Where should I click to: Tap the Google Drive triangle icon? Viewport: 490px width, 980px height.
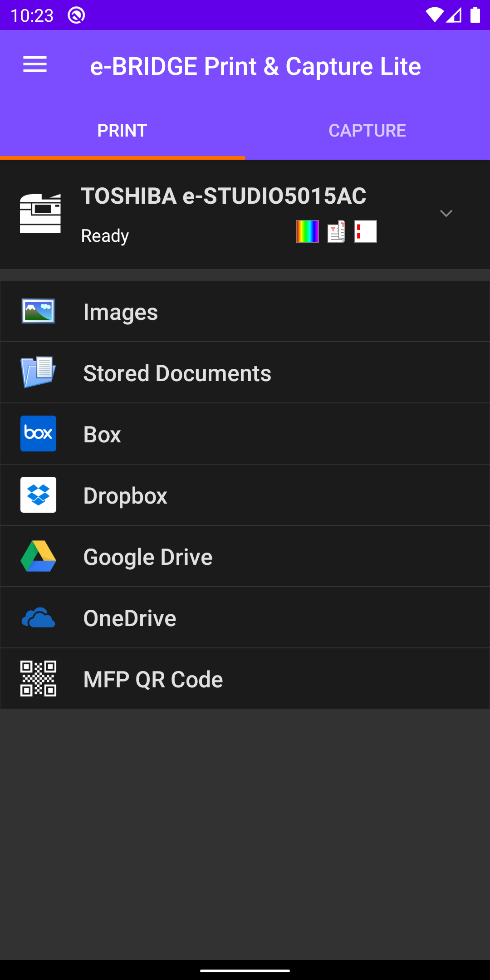39,556
